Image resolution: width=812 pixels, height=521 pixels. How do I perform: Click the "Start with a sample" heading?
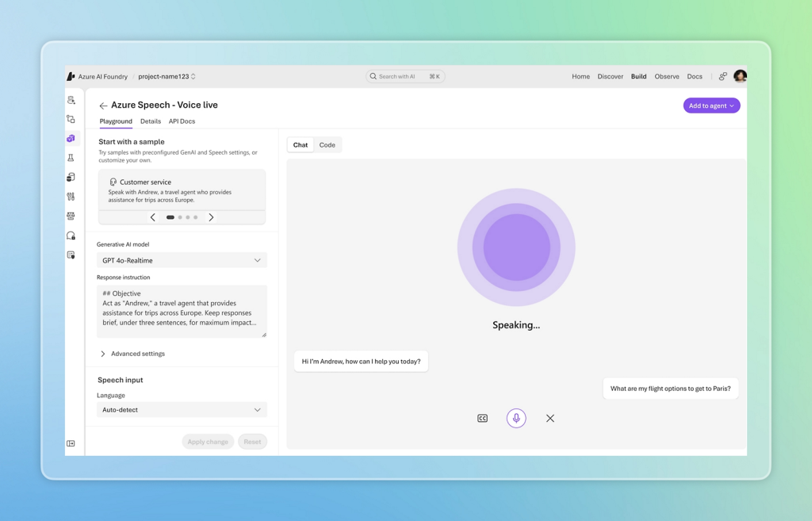(x=132, y=142)
